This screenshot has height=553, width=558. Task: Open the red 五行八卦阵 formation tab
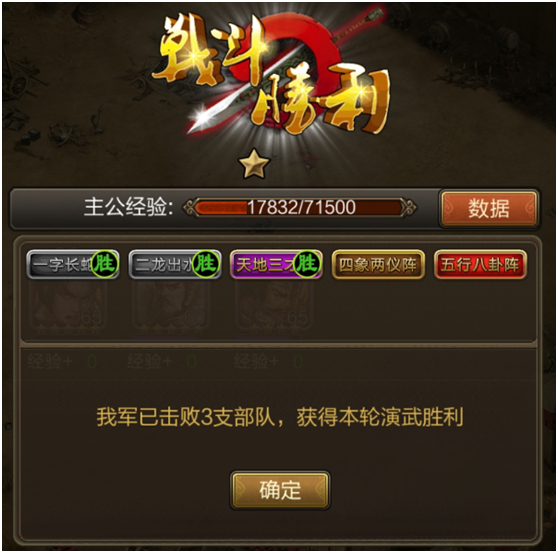pos(480,264)
